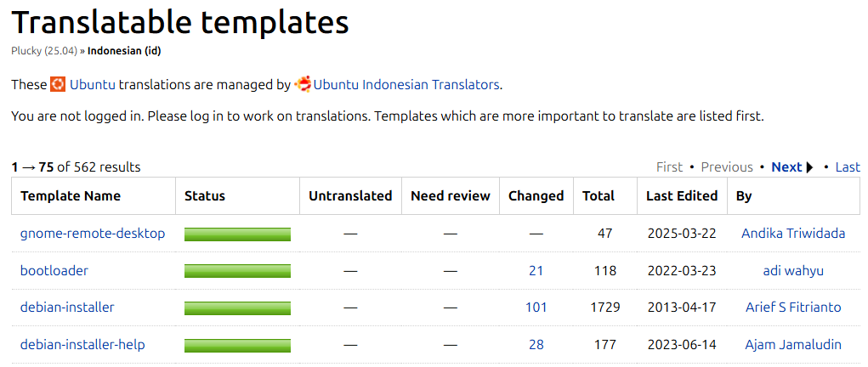Open Andika Triwidada profile
868x367 pixels.
point(792,234)
